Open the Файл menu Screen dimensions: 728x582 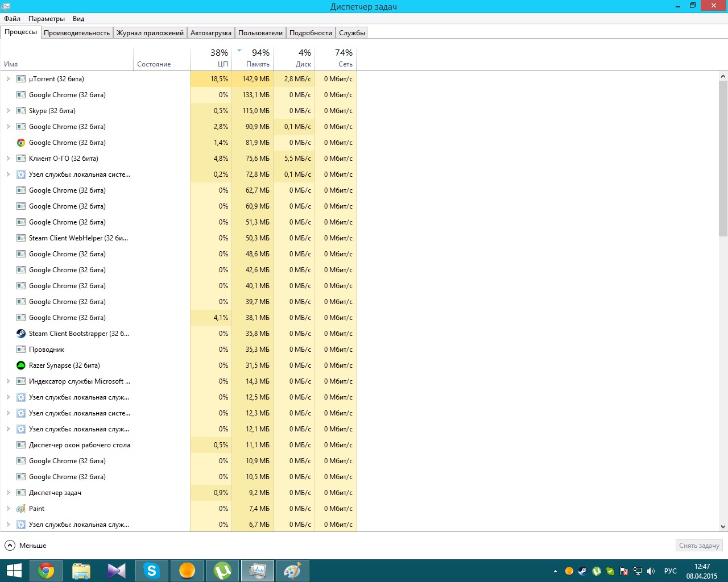(x=12, y=19)
